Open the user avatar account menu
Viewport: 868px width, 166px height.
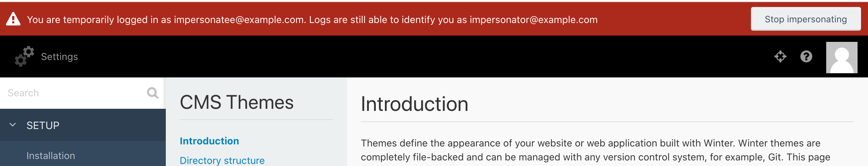point(842,58)
